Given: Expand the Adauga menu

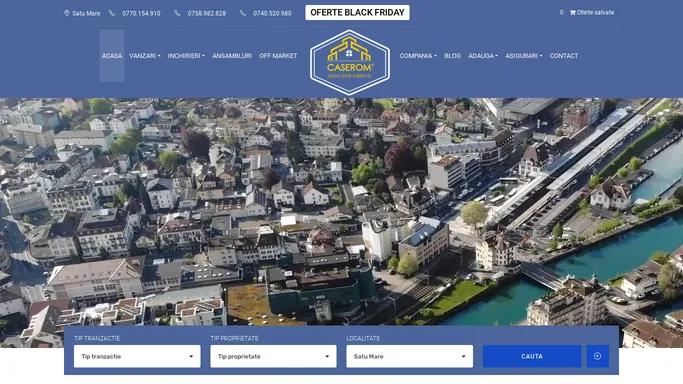Looking at the screenshot, I should [483, 56].
